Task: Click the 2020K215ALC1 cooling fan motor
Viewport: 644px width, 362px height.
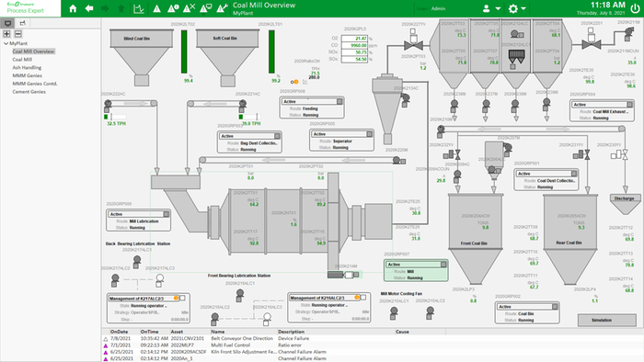Action: [394, 313]
